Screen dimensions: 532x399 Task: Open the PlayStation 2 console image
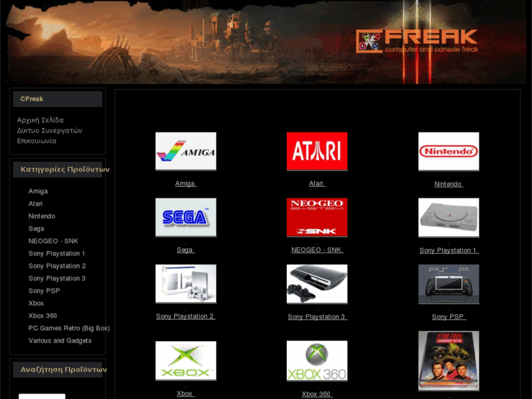click(186, 284)
